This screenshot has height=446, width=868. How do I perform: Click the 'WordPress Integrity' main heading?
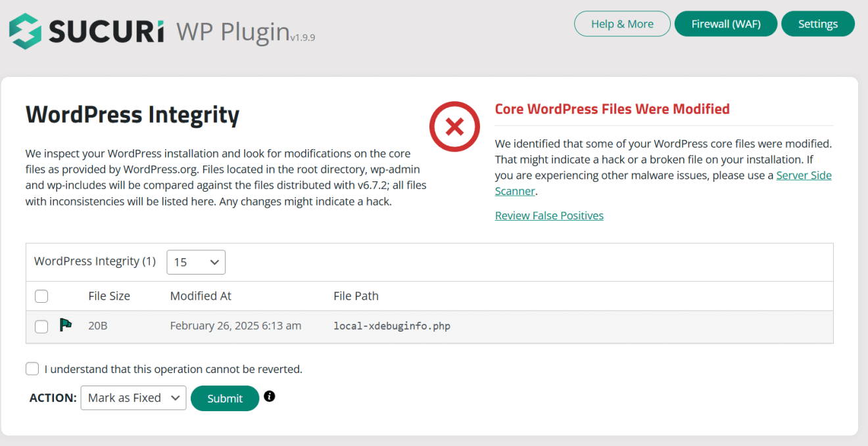[132, 114]
